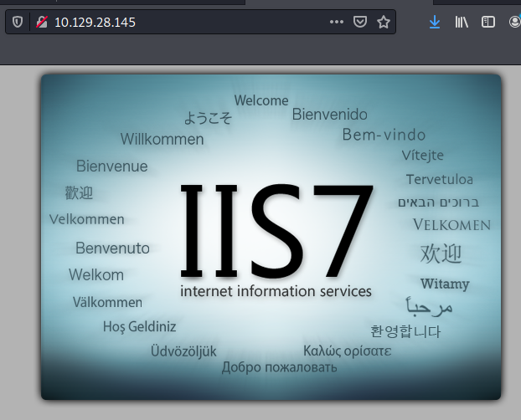Open the Firefox account icon
Viewport: 521px width, 420px height.
pyautogui.click(x=514, y=23)
